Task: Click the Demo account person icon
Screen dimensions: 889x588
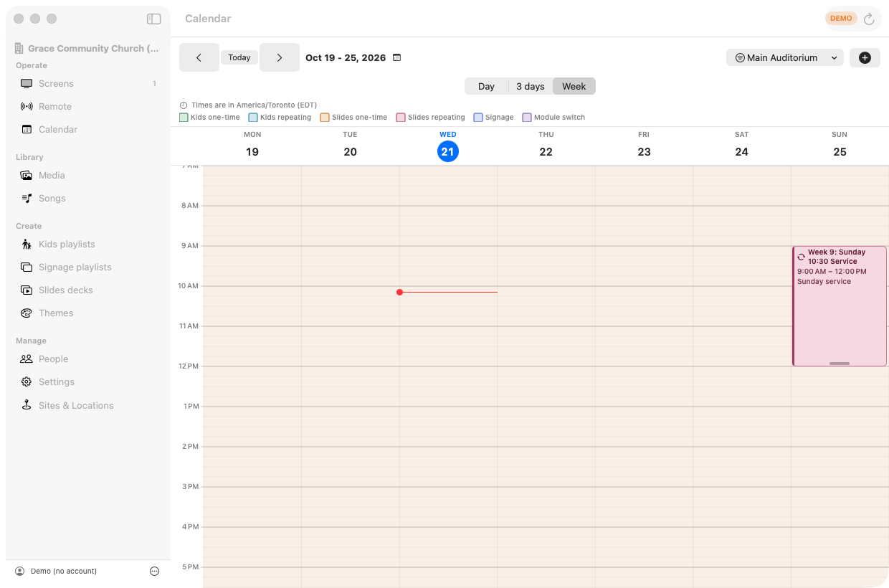Action: 19,571
